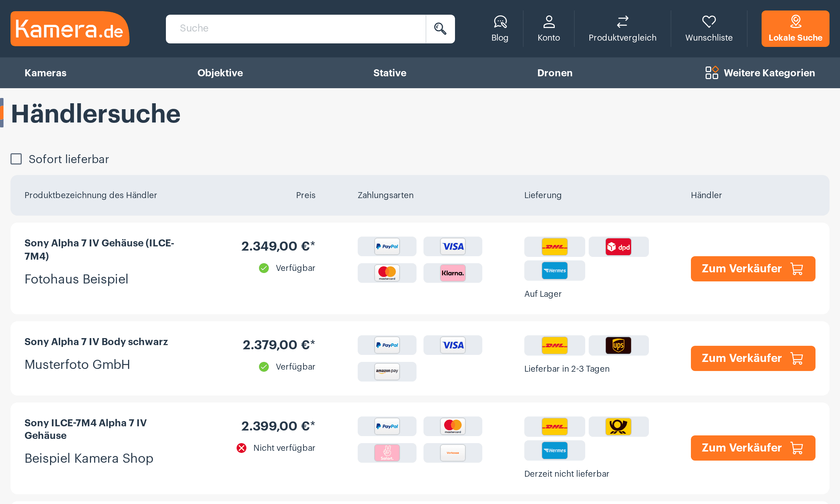Image resolution: width=840 pixels, height=504 pixels.
Task: Open the Kameras menu
Action: tap(45, 73)
